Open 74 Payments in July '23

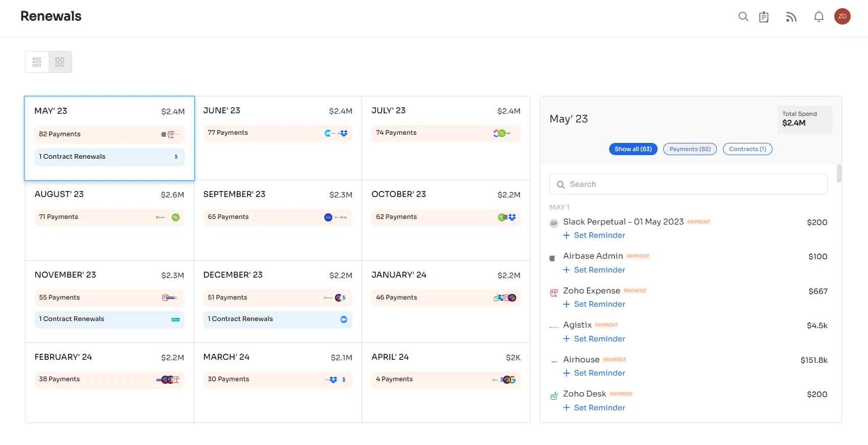click(446, 133)
